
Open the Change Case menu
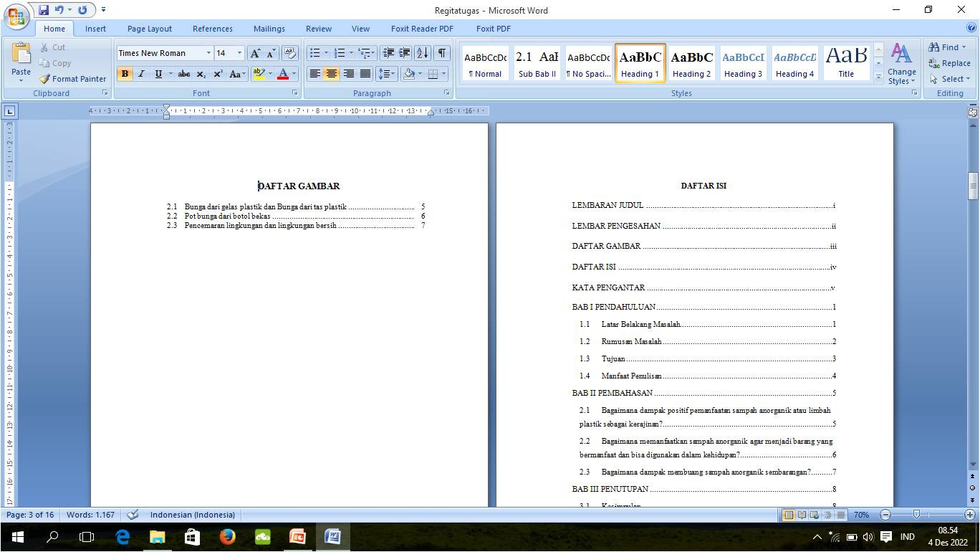pyautogui.click(x=237, y=74)
